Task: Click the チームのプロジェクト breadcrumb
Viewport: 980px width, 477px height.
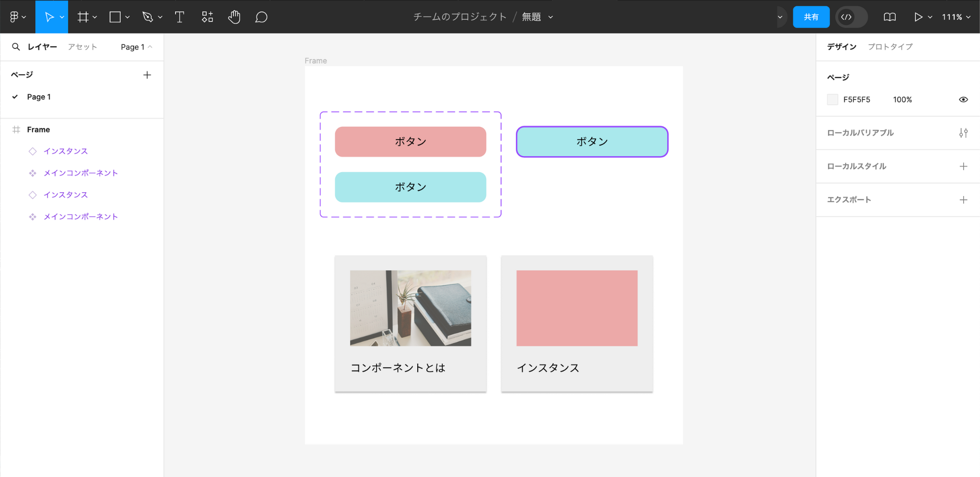Action: (460, 17)
